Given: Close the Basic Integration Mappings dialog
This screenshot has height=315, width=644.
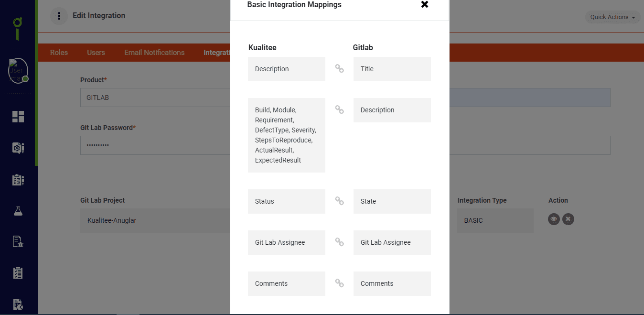Looking at the screenshot, I should pos(425,4).
